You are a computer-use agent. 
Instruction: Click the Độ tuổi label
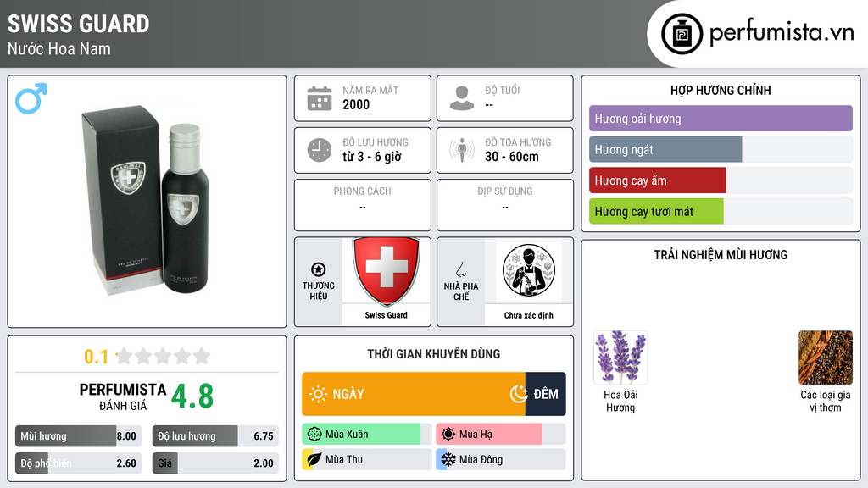click(503, 90)
